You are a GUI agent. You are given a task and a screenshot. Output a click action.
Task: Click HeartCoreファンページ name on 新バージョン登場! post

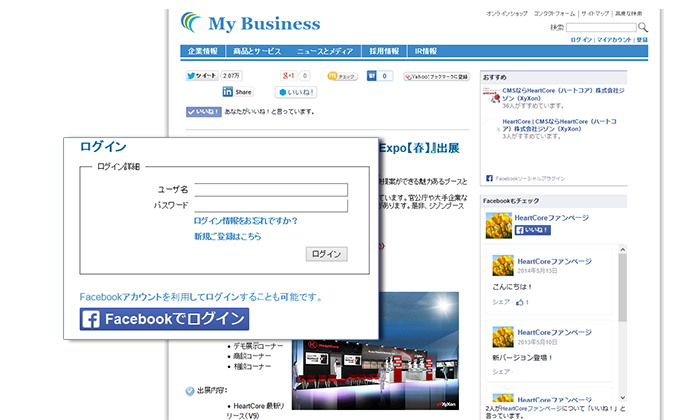click(x=554, y=333)
